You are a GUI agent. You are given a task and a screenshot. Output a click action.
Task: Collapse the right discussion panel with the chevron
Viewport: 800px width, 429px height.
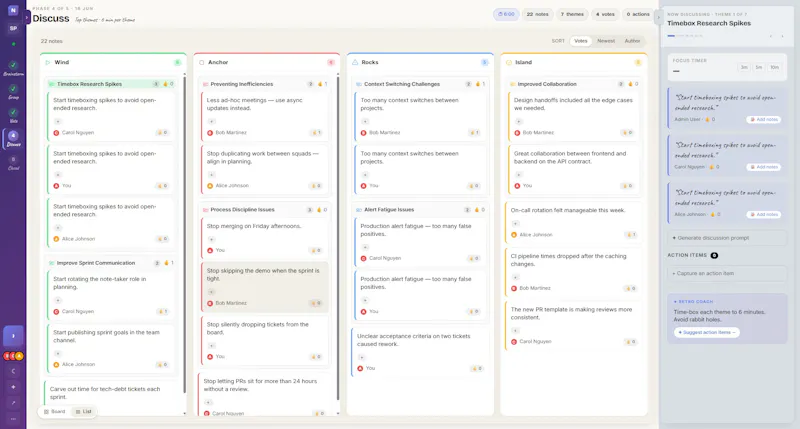(x=658, y=17)
